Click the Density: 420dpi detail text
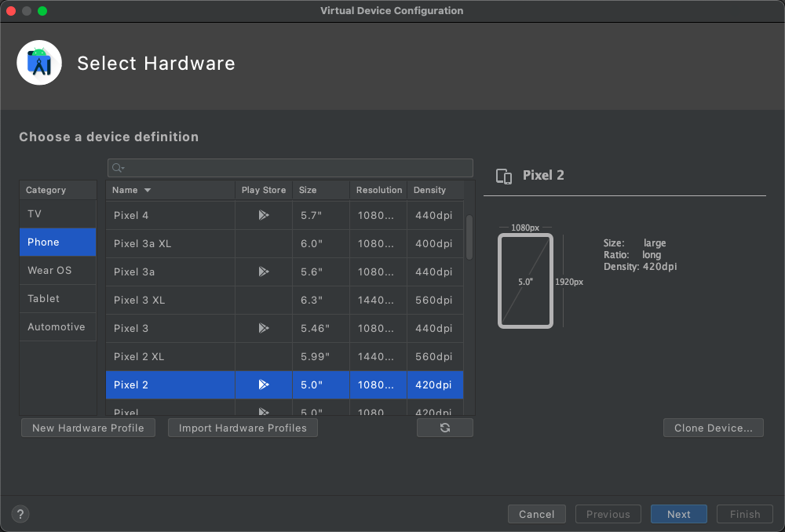 point(640,267)
